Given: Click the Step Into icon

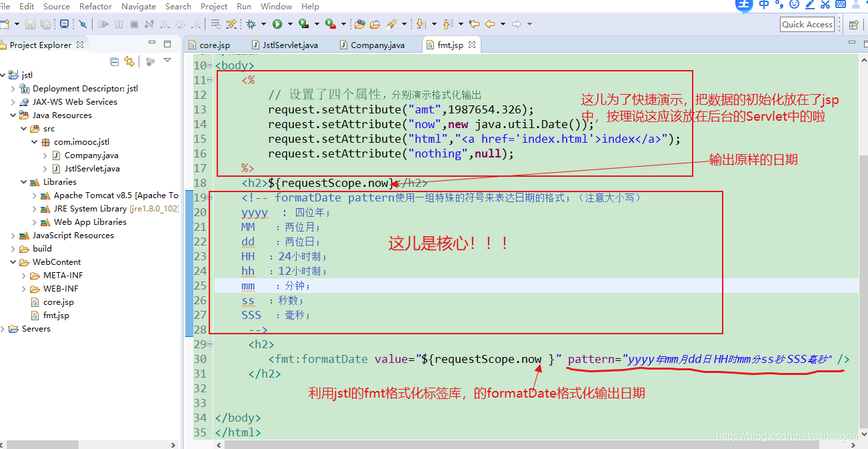Looking at the screenshot, I should pos(164,24).
